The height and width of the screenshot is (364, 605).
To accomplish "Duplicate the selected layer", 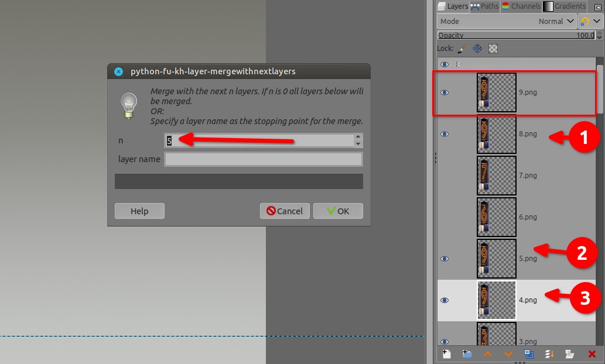I will coord(529,354).
